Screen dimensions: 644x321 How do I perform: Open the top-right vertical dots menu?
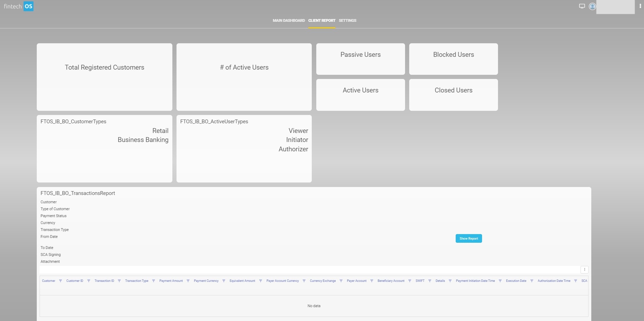(x=640, y=6)
